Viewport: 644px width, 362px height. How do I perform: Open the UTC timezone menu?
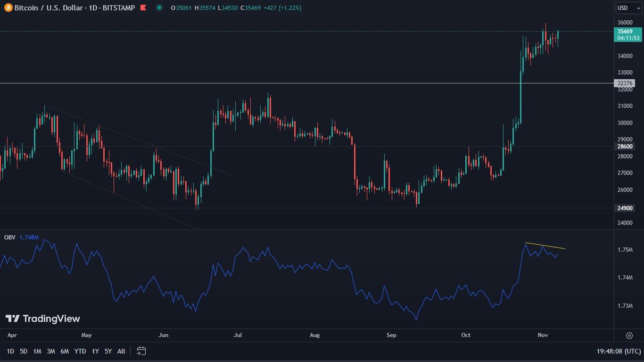pyautogui.click(x=618, y=351)
